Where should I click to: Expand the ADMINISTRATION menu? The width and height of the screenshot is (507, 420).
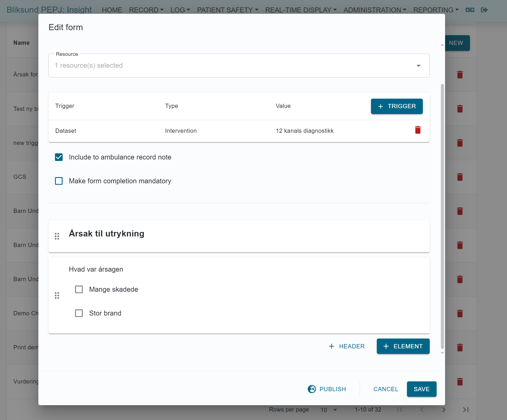375,10
